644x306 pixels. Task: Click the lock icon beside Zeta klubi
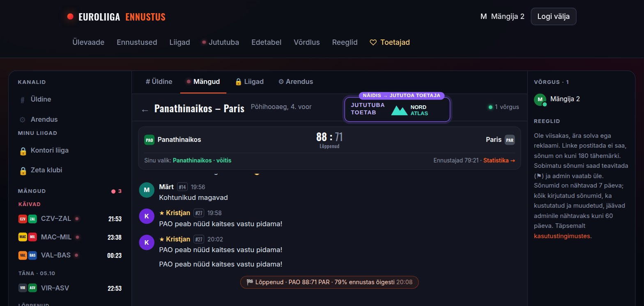pos(23,170)
